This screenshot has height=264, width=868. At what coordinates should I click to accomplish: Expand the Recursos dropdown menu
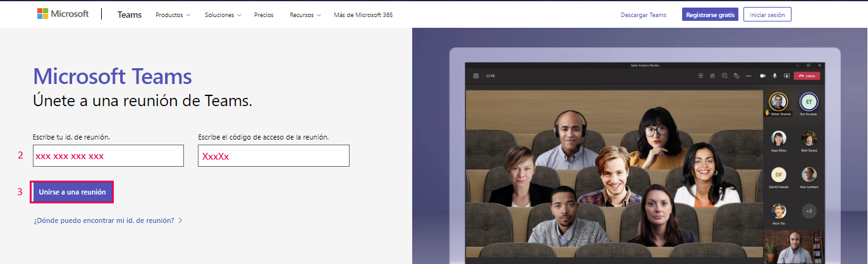pyautogui.click(x=305, y=15)
